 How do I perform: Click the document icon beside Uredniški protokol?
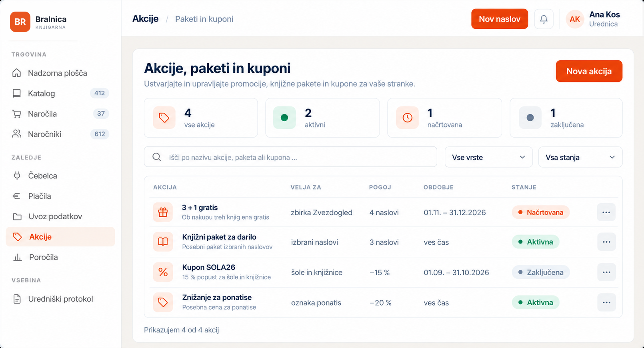[x=17, y=299]
